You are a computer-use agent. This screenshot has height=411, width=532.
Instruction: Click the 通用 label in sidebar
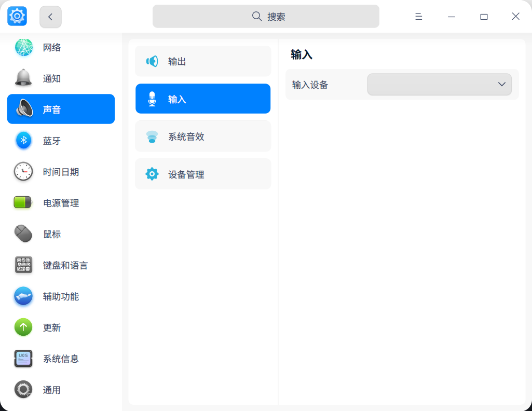point(52,390)
